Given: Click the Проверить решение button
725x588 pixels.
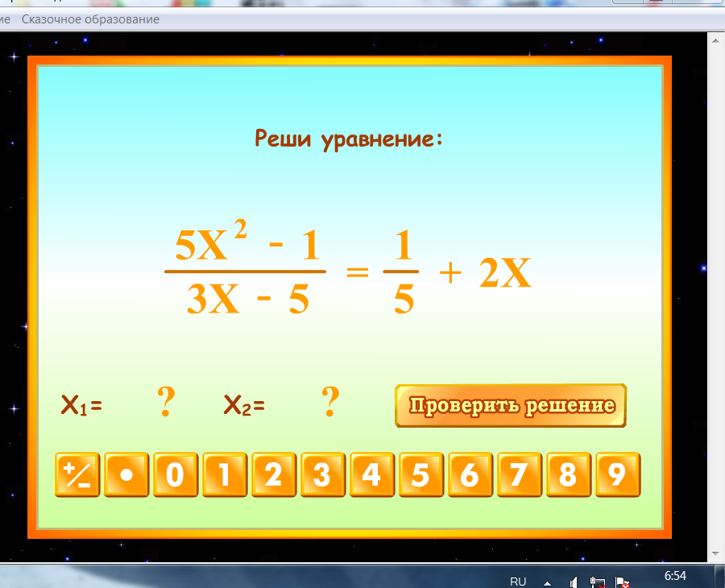Looking at the screenshot, I should click(510, 405).
